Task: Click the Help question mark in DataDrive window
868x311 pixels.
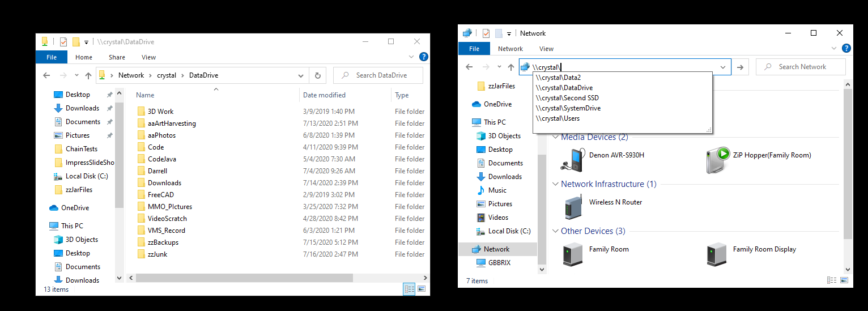Action: tap(423, 57)
